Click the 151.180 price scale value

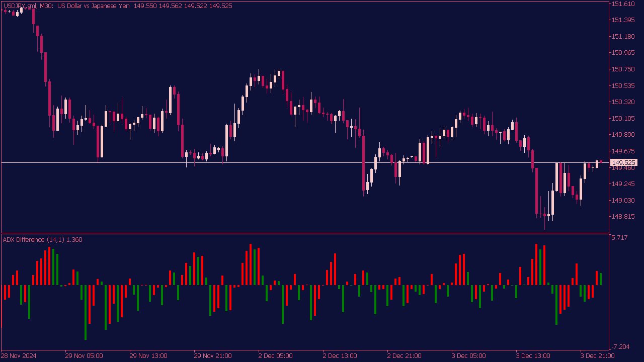point(623,37)
